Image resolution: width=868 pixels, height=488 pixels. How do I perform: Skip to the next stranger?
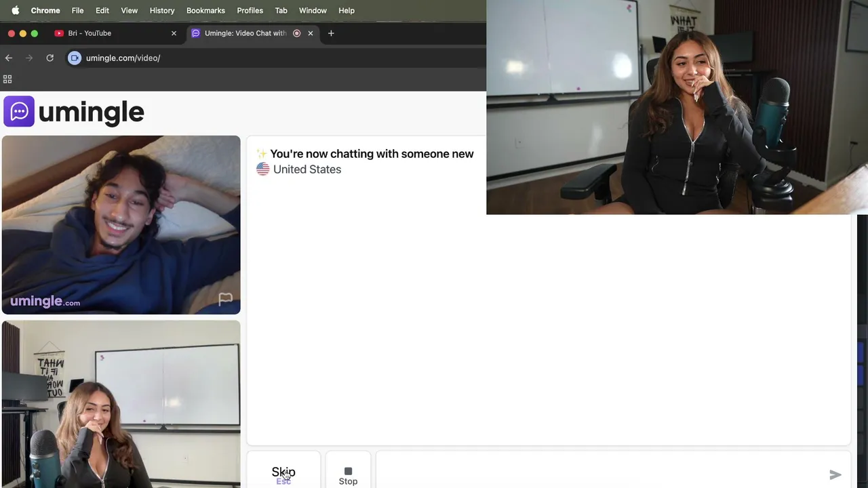pos(283,471)
